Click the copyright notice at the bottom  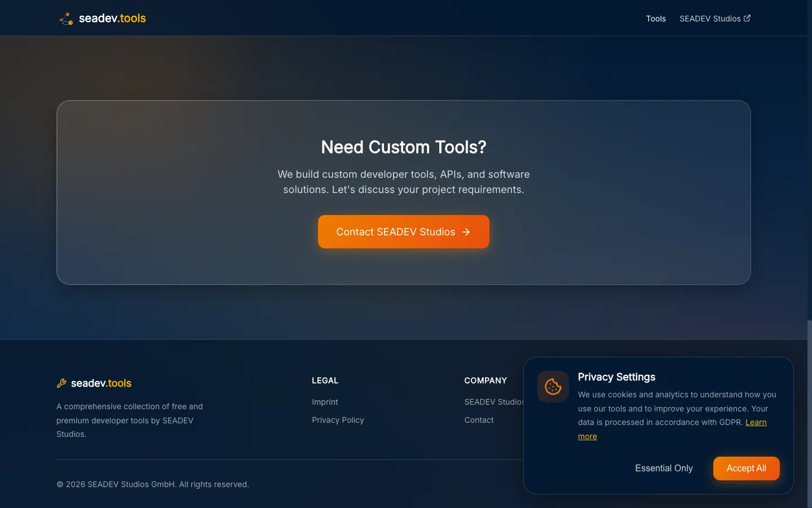[x=152, y=484]
